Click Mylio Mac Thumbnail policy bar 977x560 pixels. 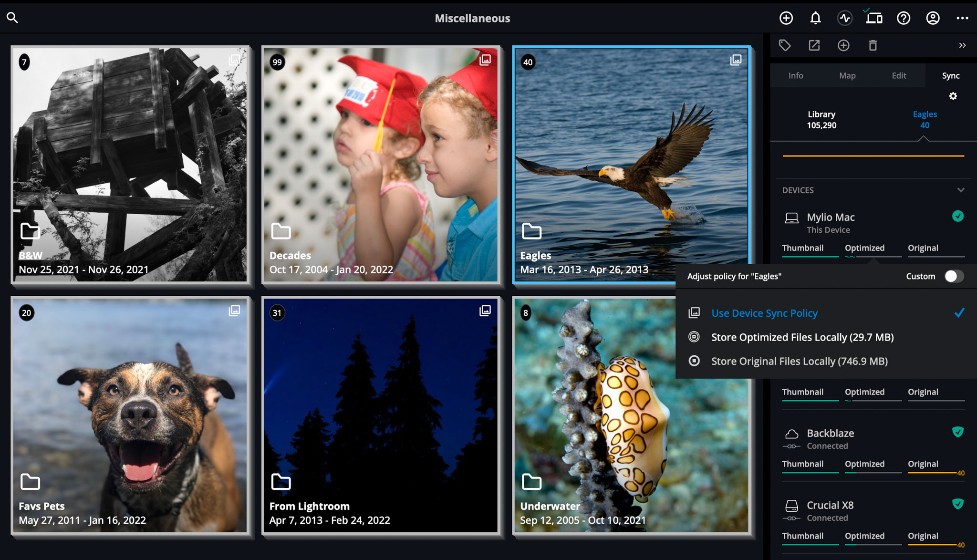pyautogui.click(x=810, y=257)
